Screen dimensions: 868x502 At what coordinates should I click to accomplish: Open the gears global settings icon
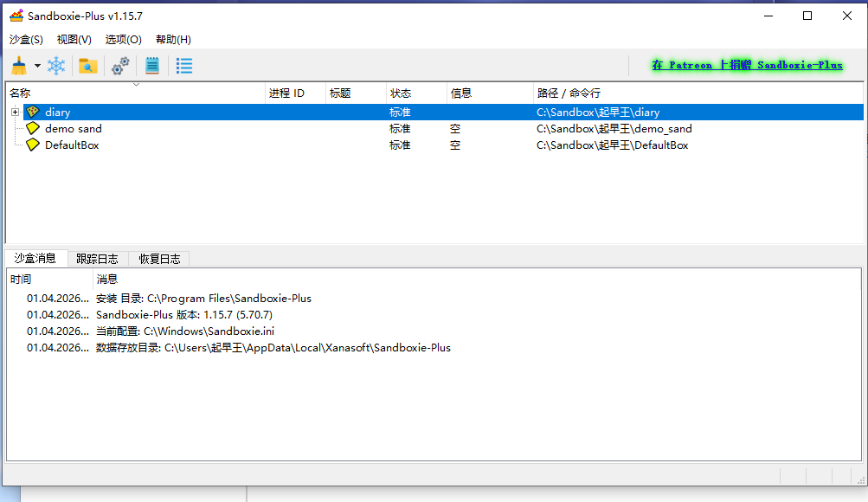120,66
